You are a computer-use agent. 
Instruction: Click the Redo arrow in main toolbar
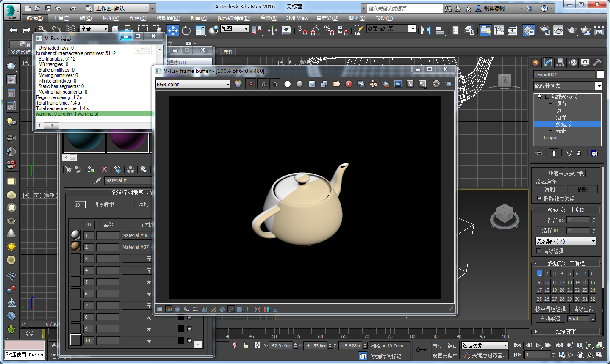(x=27, y=30)
